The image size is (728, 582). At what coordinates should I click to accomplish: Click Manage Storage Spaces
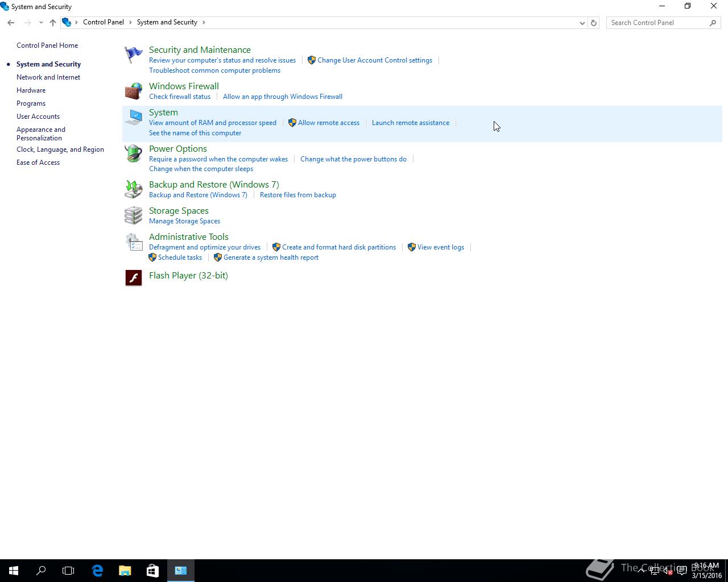[x=184, y=221]
